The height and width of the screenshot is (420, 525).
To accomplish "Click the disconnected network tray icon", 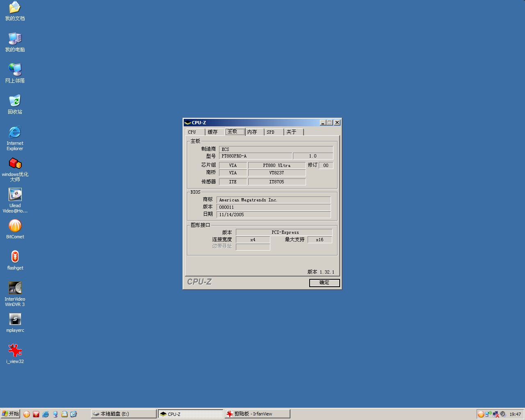I will (496, 414).
